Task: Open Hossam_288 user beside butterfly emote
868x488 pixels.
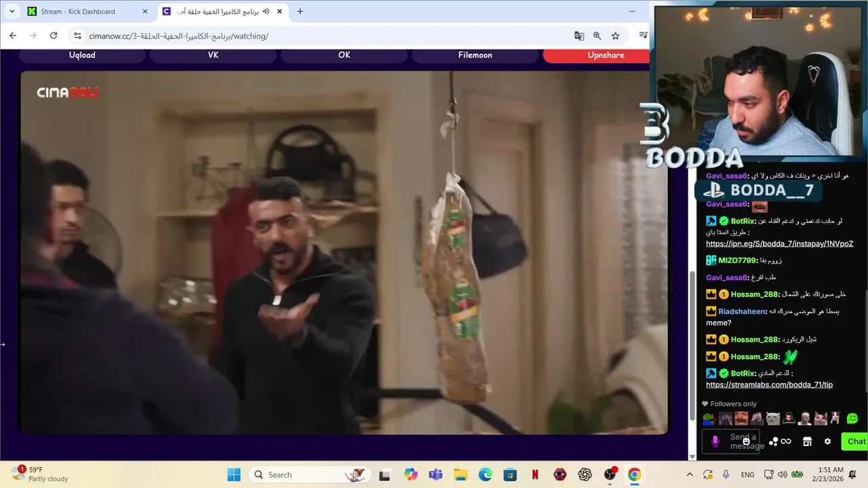Action: (x=755, y=357)
